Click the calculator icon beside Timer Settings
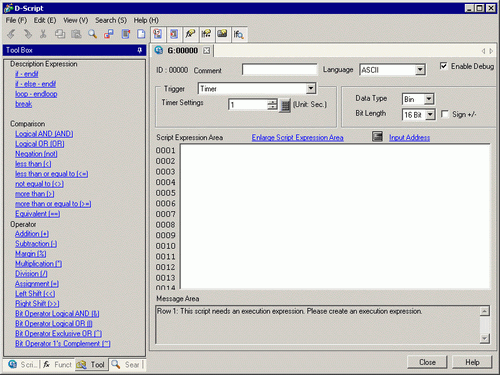The image size is (500, 375). 285,106
